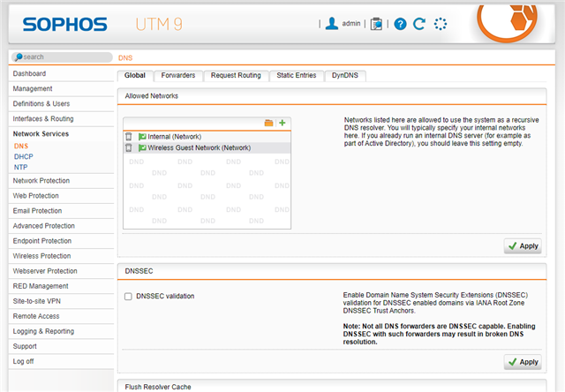565x392 pixels.
Task: Open the Wireless Protection menu
Action: point(61,256)
